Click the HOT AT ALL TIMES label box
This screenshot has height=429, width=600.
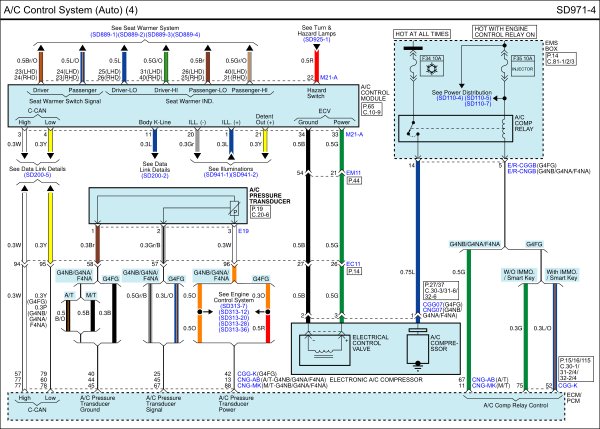click(422, 34)
